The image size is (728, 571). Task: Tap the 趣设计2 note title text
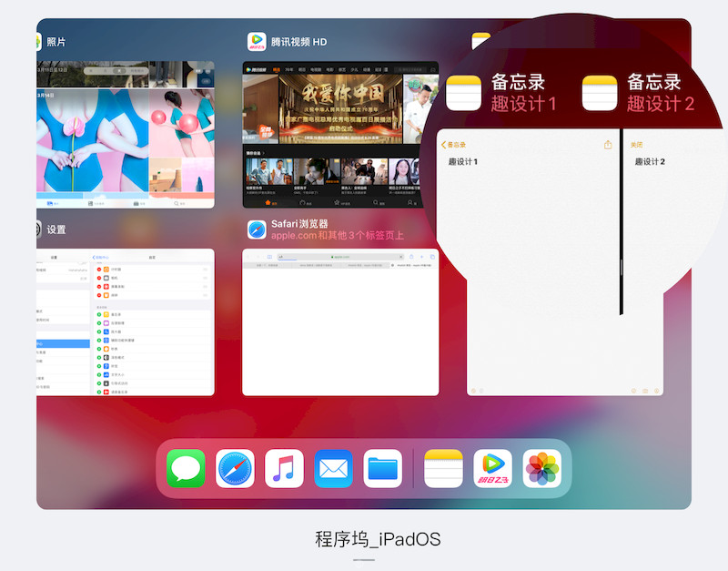click(x=650, y=162)
